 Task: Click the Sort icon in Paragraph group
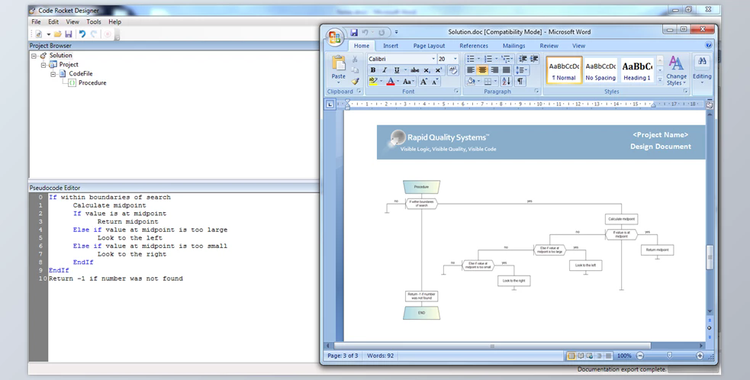point(507,81)
